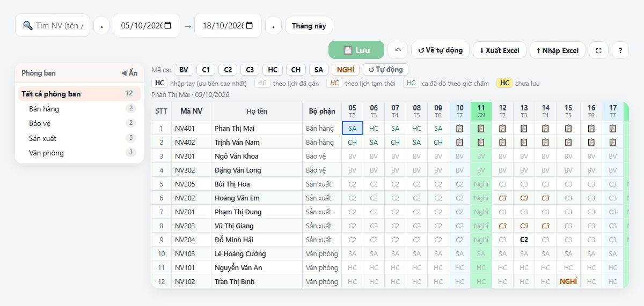
Task: Click the day 11 CN column header
Action: click(481, 111)
